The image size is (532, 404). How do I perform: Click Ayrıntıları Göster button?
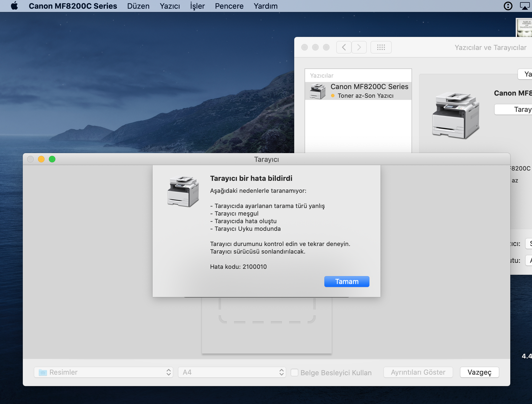pyautogui.click(x=418, y=372)
